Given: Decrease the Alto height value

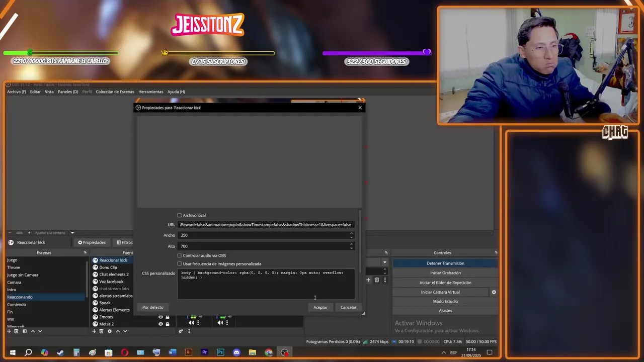Looking at the screenshot, I should click(351, 247).
